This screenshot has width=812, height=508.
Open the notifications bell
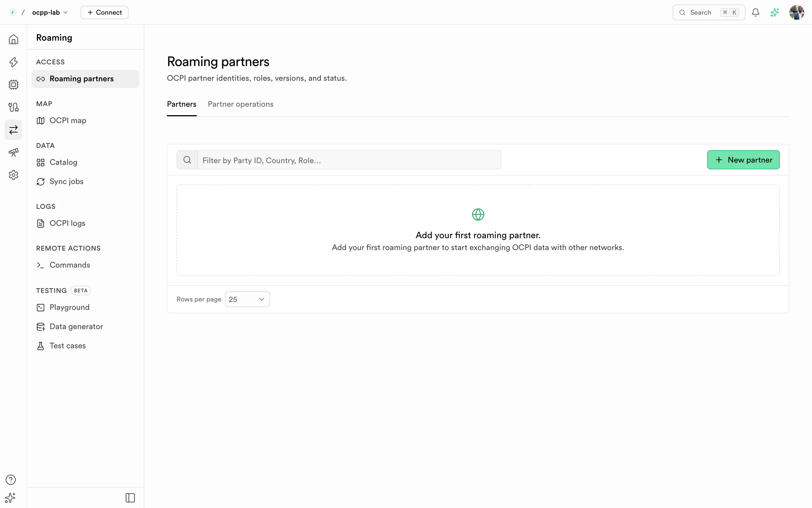tap(756, 12)
